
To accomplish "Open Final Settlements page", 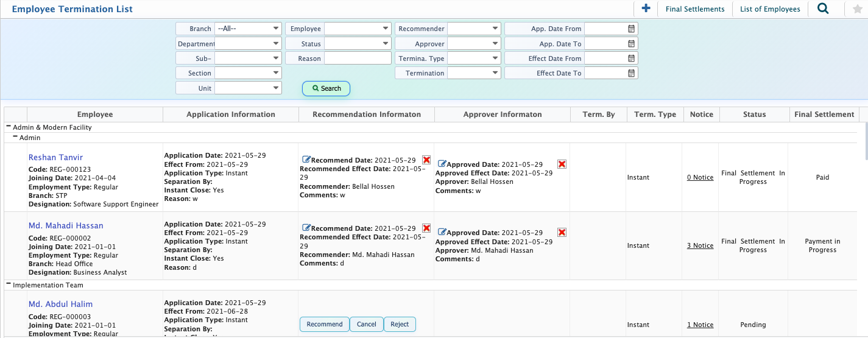I will click(x=695, y=9).
